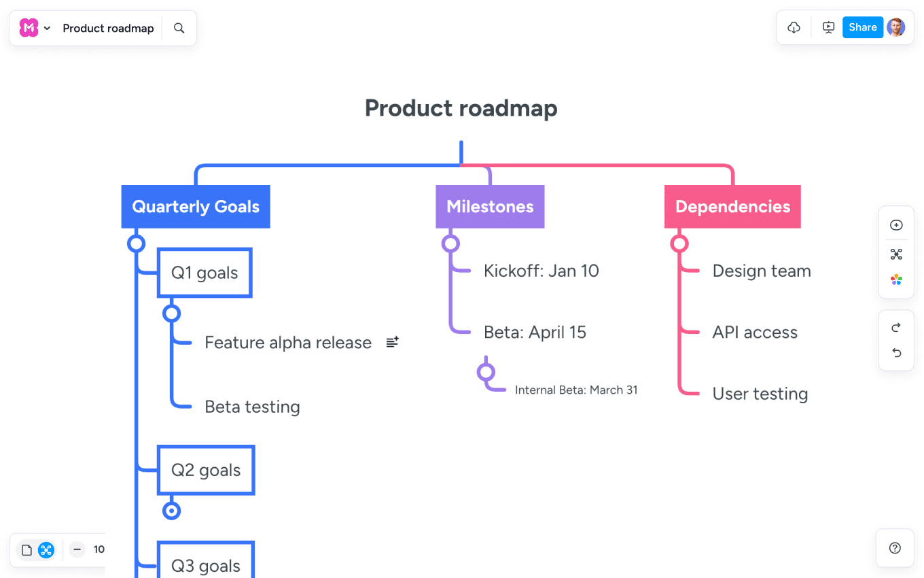
Task: Click the add topic plus icon
Action: click(896, 225)
